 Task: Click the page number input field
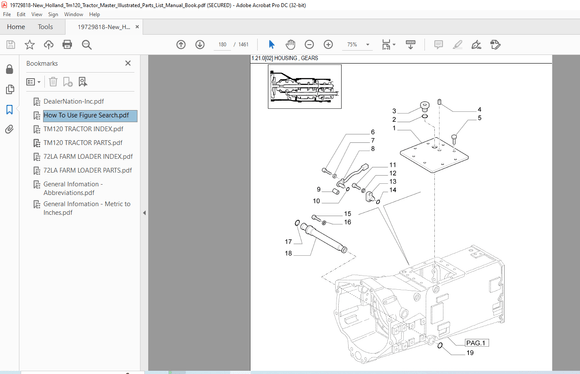pyautogui.click(x=222, y=45)
